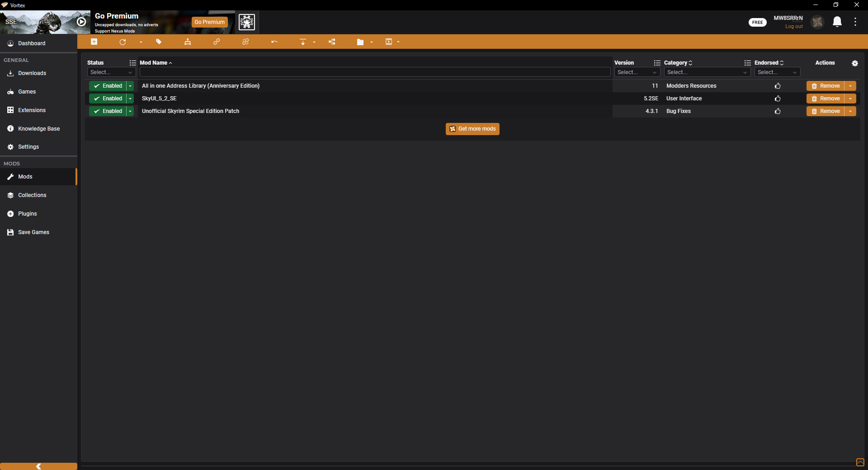Expand Remove options for Unofficial Skyrim Patch
868x470 pixels.
click(850, 111)
